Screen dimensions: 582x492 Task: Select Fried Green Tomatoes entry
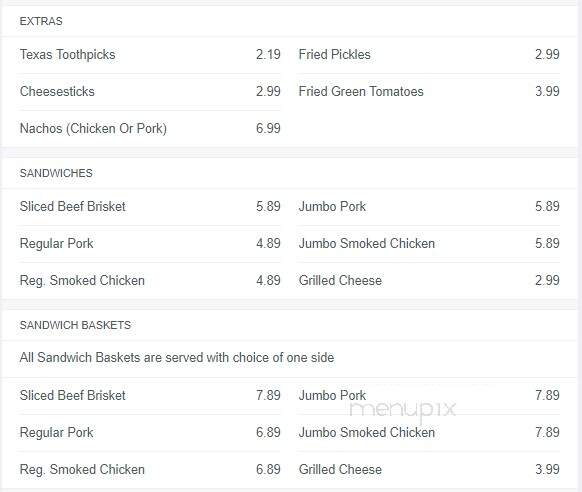[x=429, y=92]
